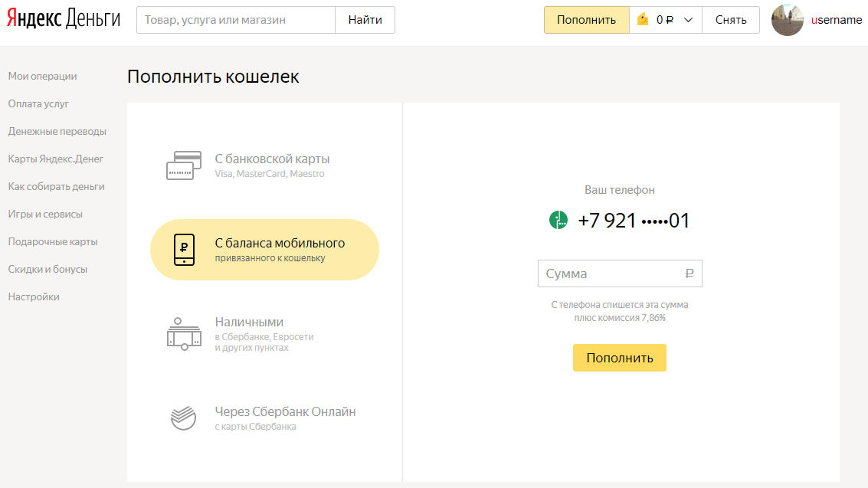This screenshot has height=488, width=868.
Task: Click the Sberbank logo icon
Action: 183,418
